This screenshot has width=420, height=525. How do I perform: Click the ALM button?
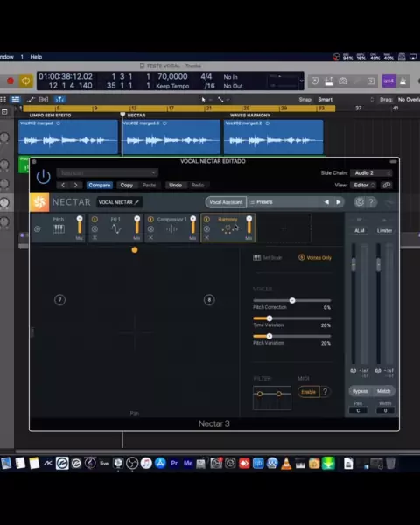point(360,230)
